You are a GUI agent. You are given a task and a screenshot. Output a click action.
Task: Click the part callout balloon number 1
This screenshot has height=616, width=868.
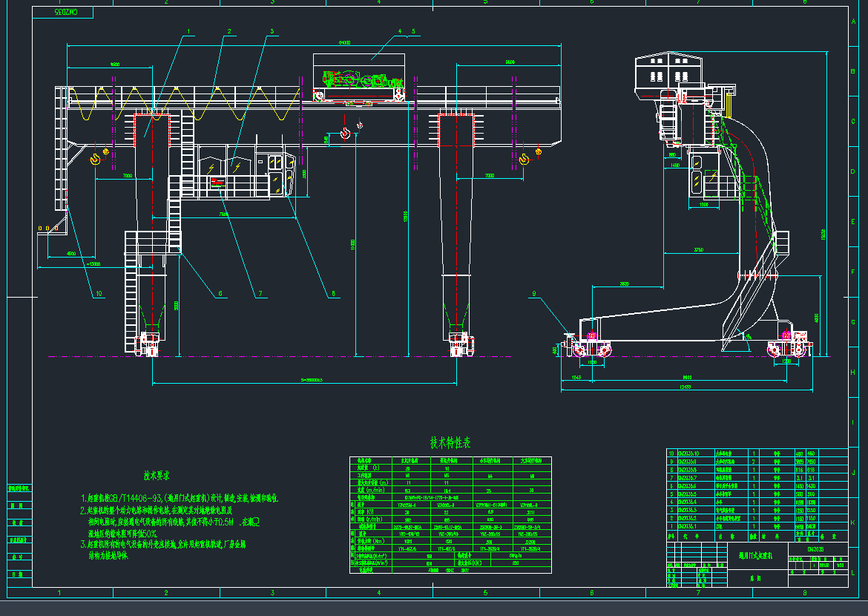click(x=189, y=32)
